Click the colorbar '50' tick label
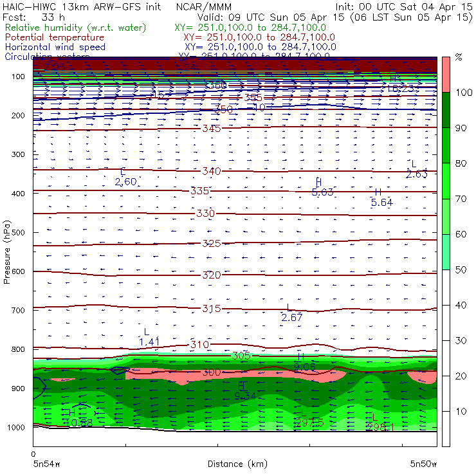This screenshot has width=476, height=476. 461,270
